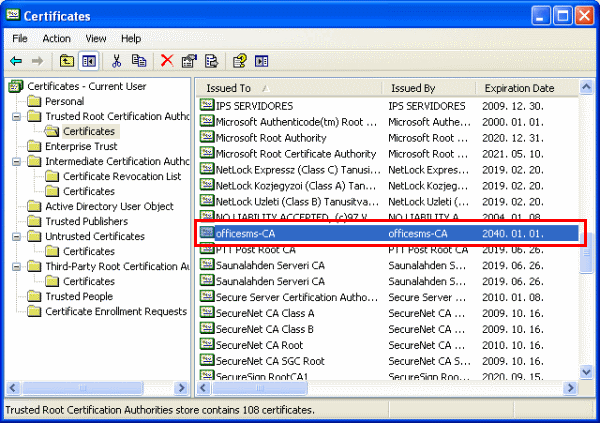Select Microsoft Root Certificate Authority row

point(387,154)
